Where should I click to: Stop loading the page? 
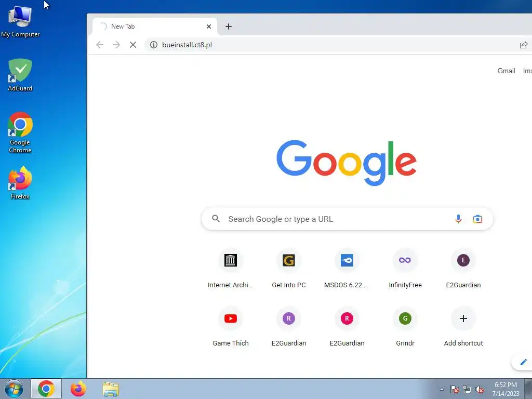tap(133, 45)
